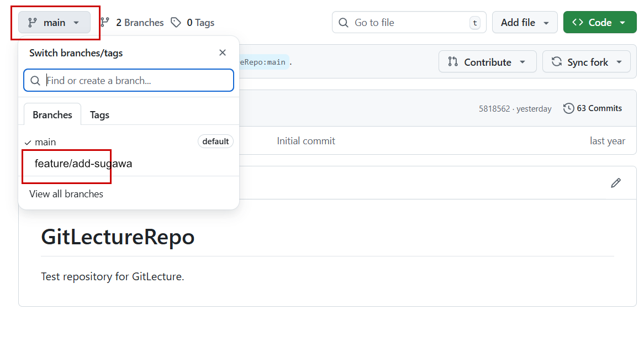Open the Sync fork dropdown
The height and width of the screenshot is (346, 644).
[x=586, y=62]
